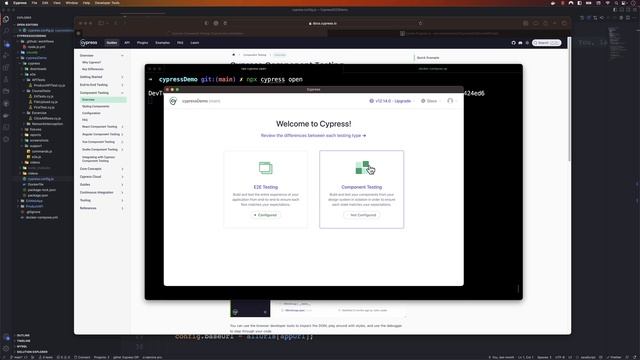Open the Window menu in macOS menu bar
Screen dimensions: 640x360
(x=71, y=3)
